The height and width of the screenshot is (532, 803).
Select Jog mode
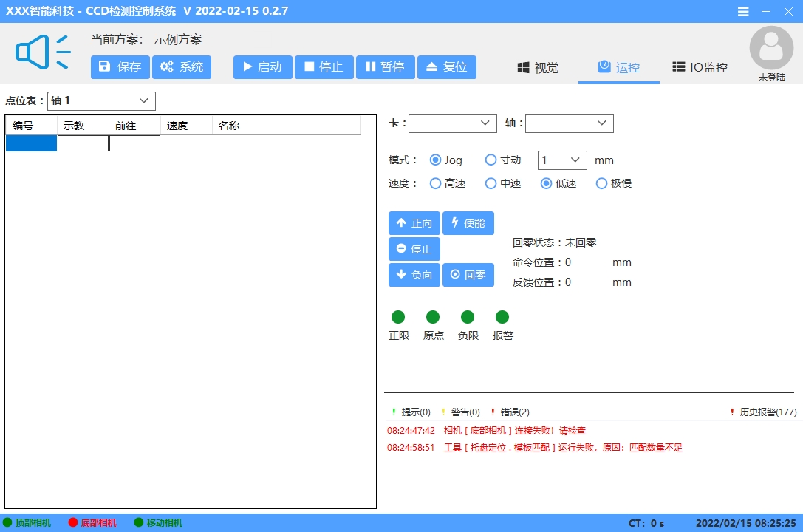(x=436, y=160)
